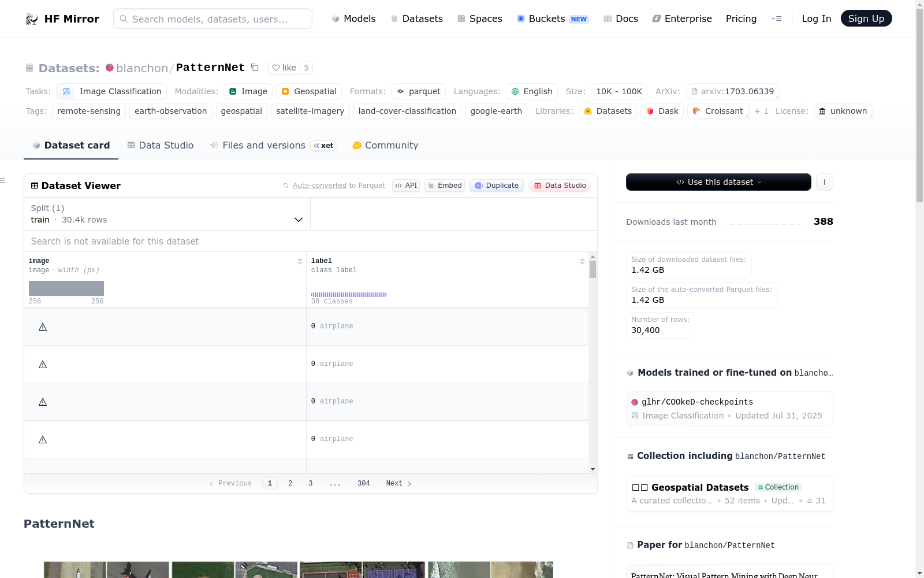Click the Image Classification task tag
This screenshot has width=924, height=578.
tap(111, 91)
